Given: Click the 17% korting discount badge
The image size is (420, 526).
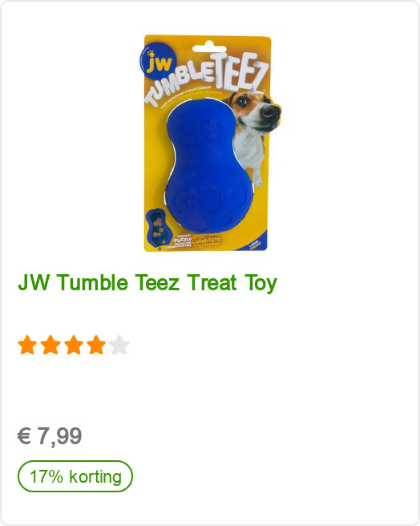Looking at the screenshot, I should point(75,476).
